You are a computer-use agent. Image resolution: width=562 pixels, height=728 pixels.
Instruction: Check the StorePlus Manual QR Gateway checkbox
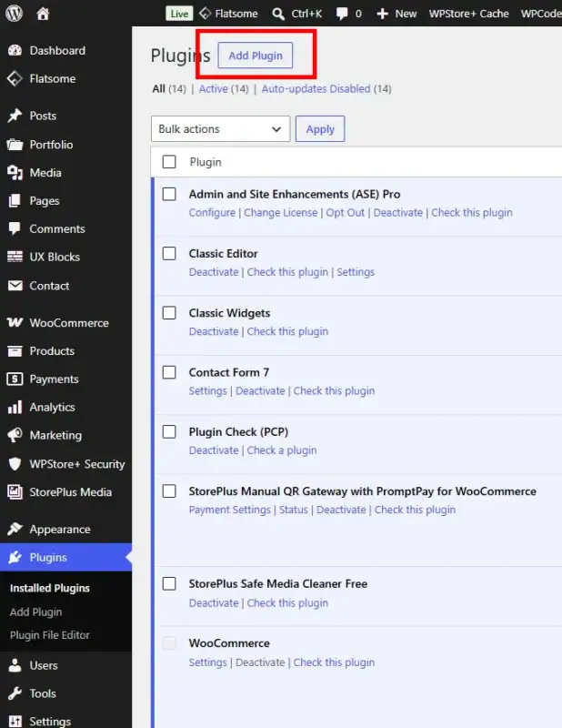coord(169,490)
